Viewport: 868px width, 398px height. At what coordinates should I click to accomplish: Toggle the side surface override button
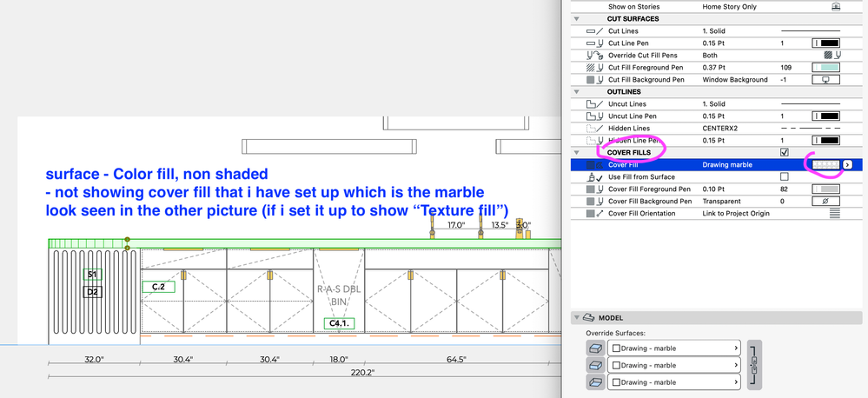[594, 365]
